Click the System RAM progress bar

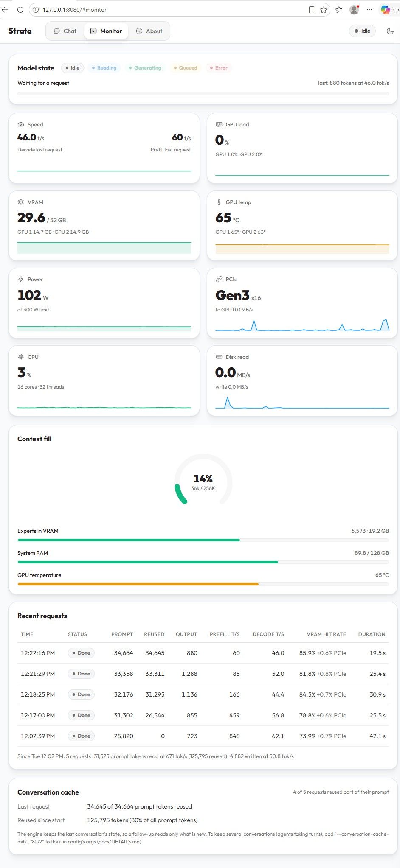tap(203, 562)
